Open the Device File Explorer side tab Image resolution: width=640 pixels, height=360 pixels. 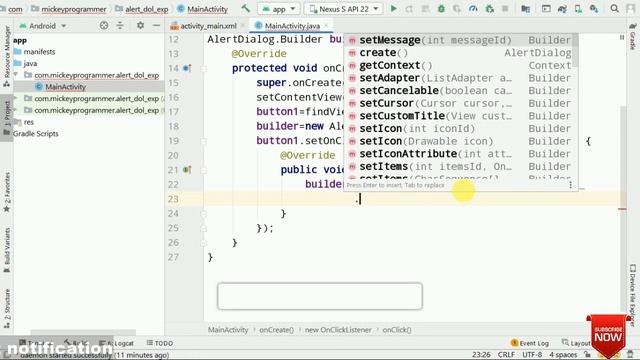pyautogui.click(x=633, y=295)
